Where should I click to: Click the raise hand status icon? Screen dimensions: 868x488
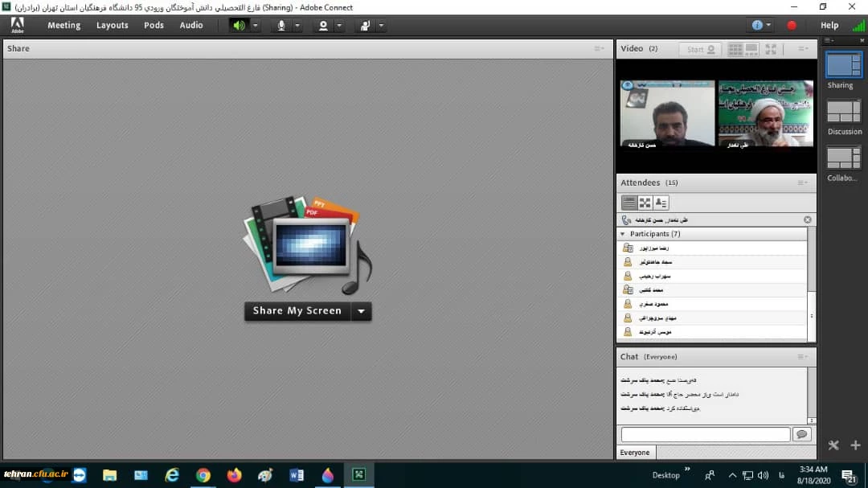pyautogui.click(x=365, y=25)
